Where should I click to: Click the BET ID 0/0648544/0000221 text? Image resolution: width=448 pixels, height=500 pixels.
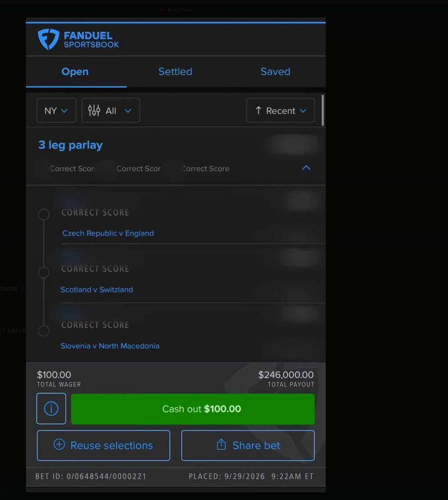click(x=91, y=476)
